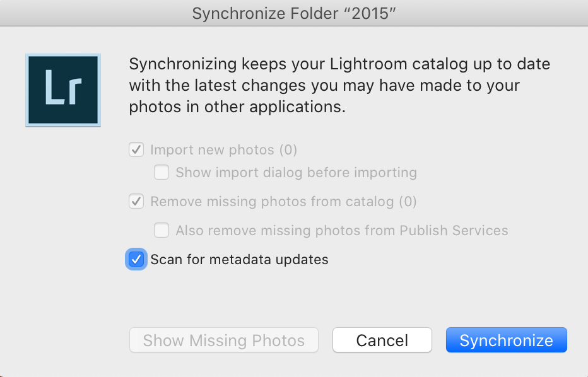Image resolution: width=588 pixels, height=377 pixels.
Task: Click 'Remove missing photos from catalog' label
Action: click(x=273, y=202)
